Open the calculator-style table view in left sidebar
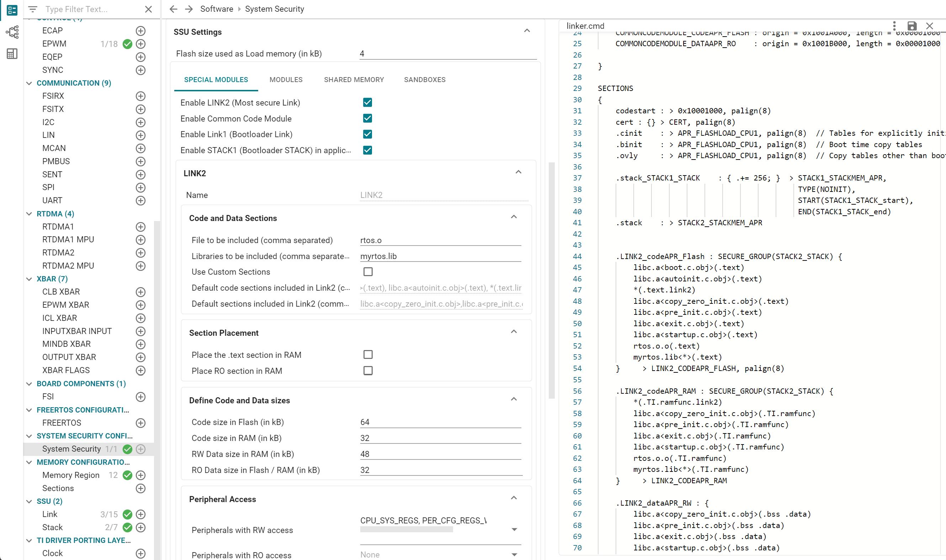Image resolution: width=946 pixels, height=560 pixels. point(12,54)
